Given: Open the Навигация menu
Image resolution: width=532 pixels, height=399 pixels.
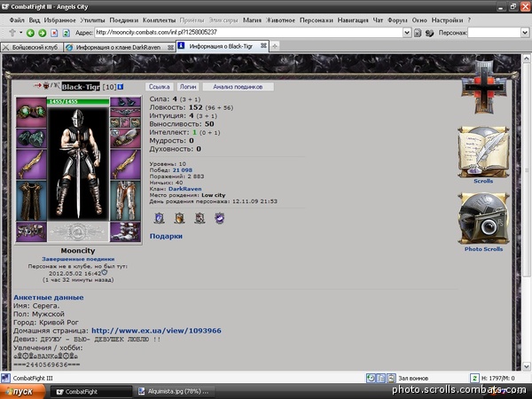Looking at the screenshot, I should point(353,20).
